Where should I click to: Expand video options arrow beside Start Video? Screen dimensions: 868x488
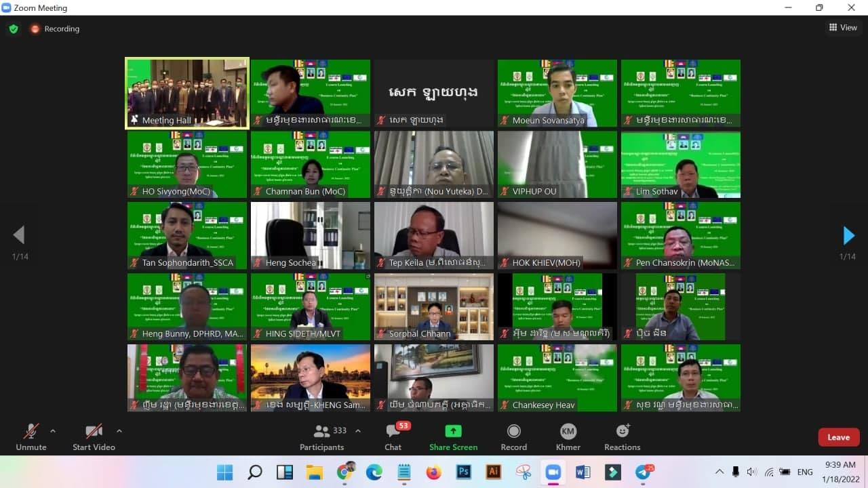(119, 431)
